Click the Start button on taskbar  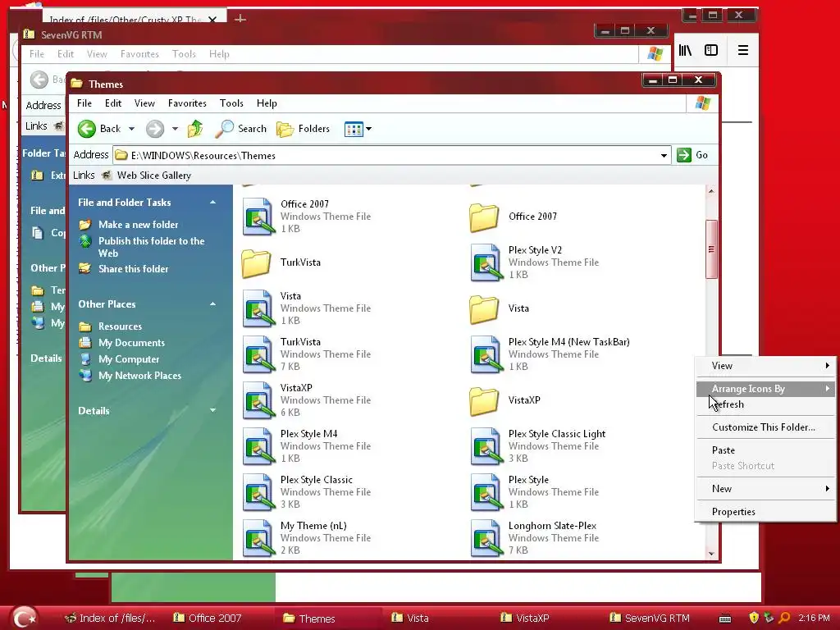pos(24,618)
